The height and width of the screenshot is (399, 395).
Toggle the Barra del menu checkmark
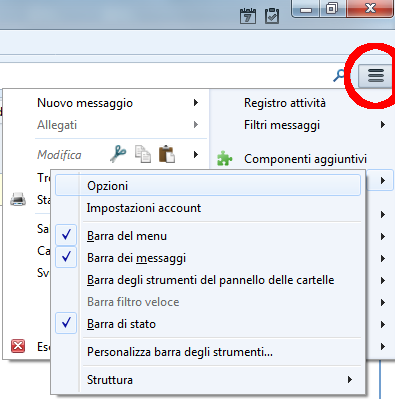[x=66, y=235]
